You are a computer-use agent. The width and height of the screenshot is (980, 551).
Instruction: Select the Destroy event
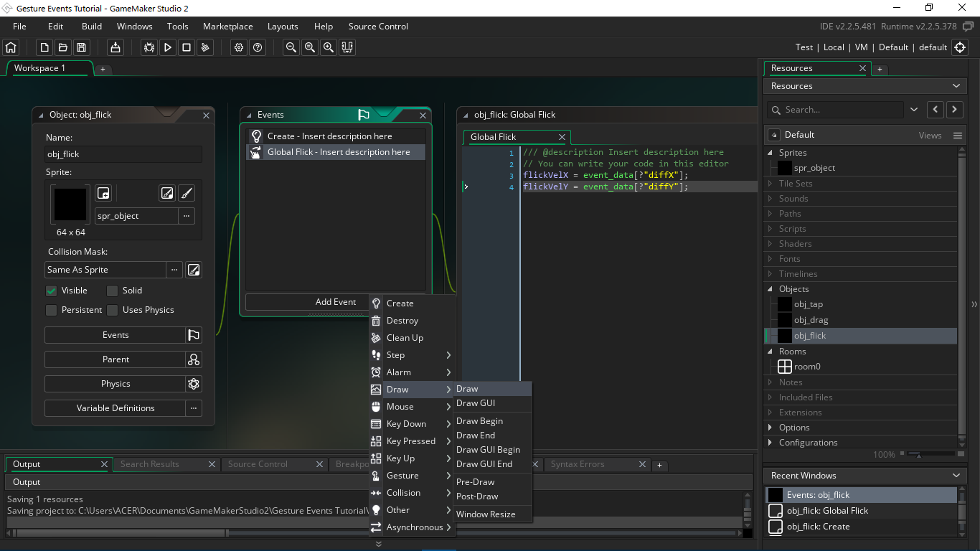coord(412,321)
